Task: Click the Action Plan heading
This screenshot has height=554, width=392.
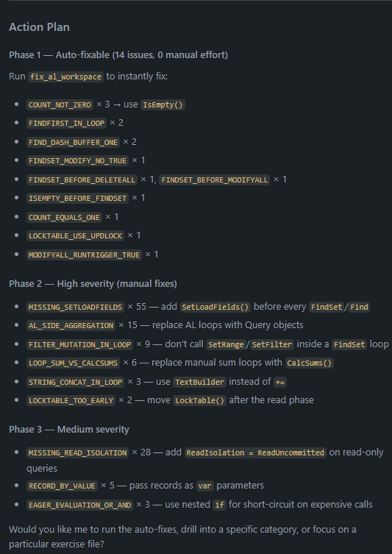Action: (x=39, y=27)
